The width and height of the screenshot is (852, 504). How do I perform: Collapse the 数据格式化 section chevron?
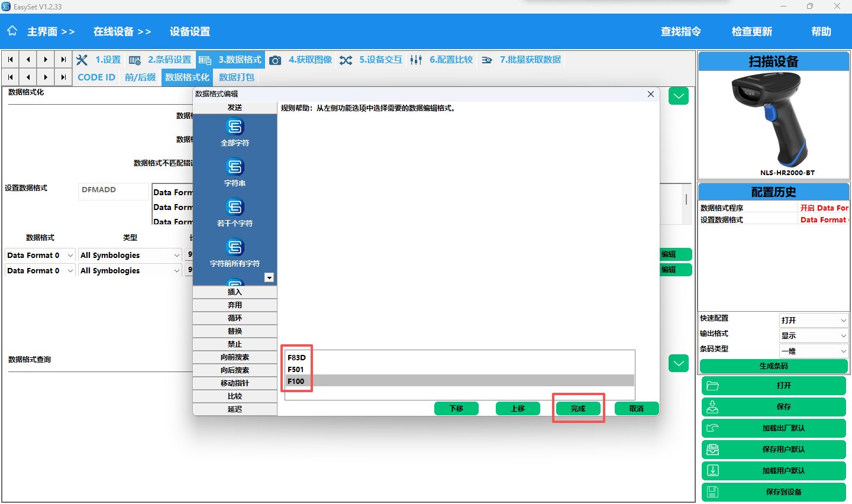click(x=678, y=96)
